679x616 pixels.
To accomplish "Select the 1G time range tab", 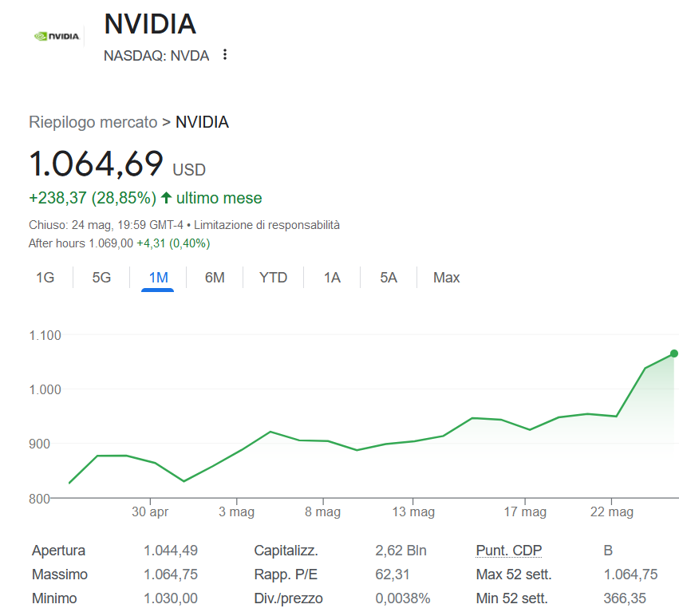I will (x=45, y=278).
